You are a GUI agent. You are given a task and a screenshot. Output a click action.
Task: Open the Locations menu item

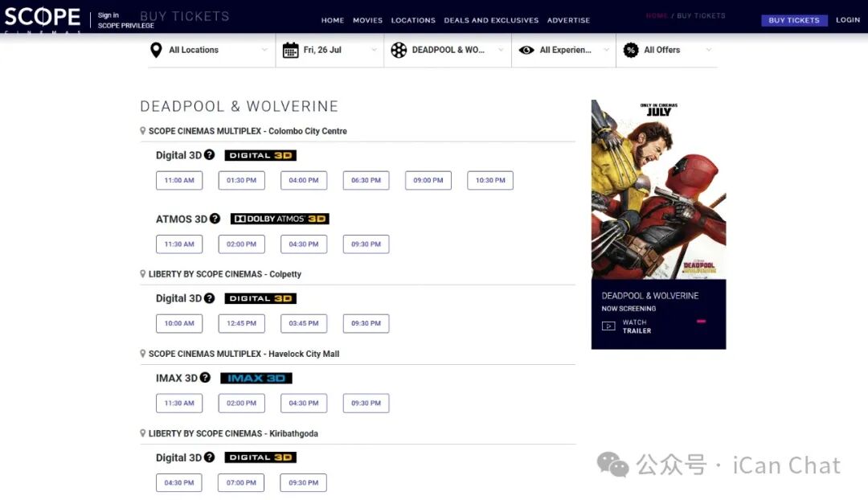[x=413, y=20]
